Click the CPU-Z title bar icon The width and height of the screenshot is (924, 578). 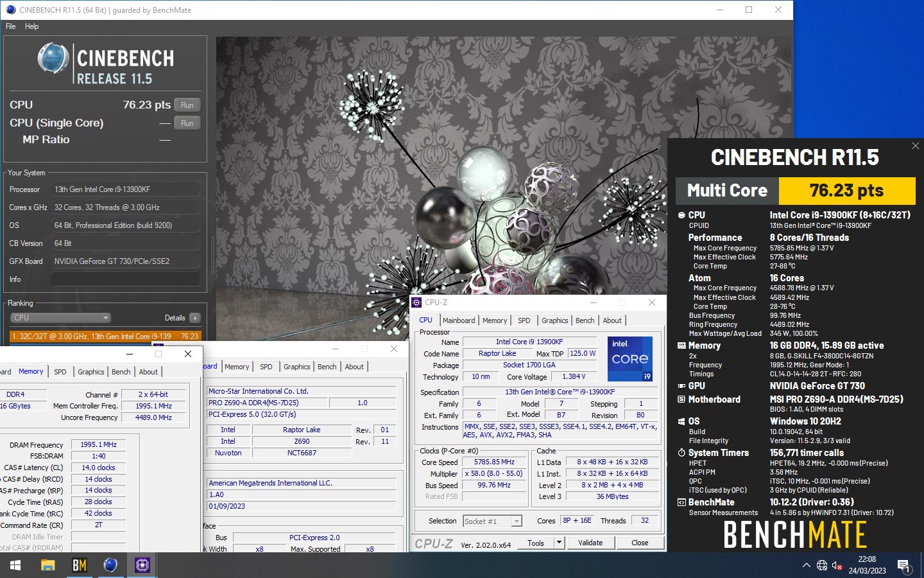[x=416, y=302]
